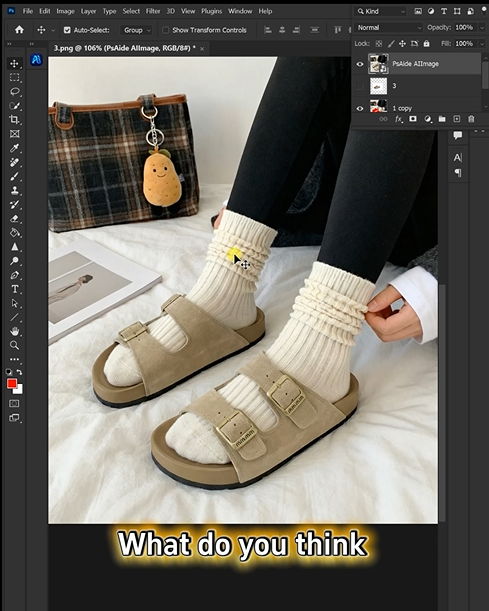Select the Zoom tool
The width and height of the screenshot is (489, 611).
[14, 345]
